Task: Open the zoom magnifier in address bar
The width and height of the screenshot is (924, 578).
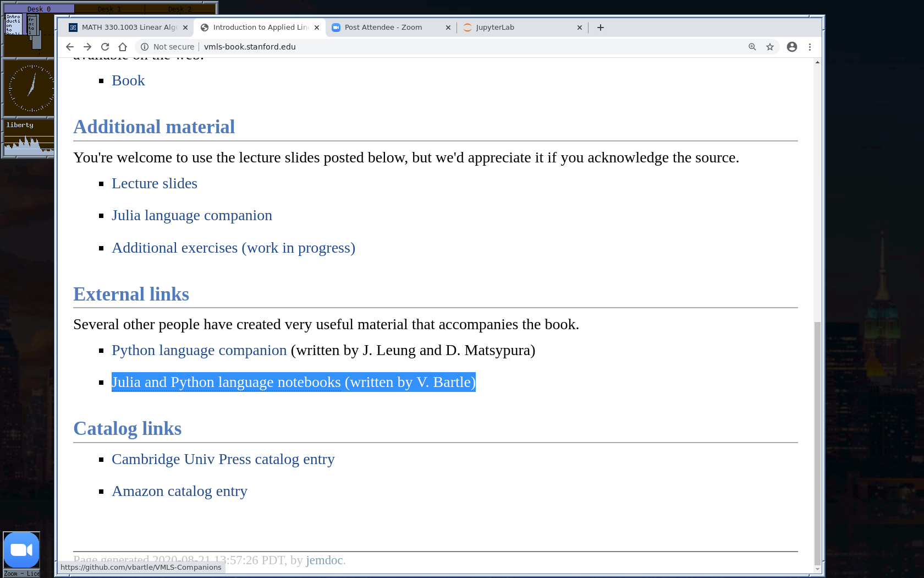Action: pos(752,47)
